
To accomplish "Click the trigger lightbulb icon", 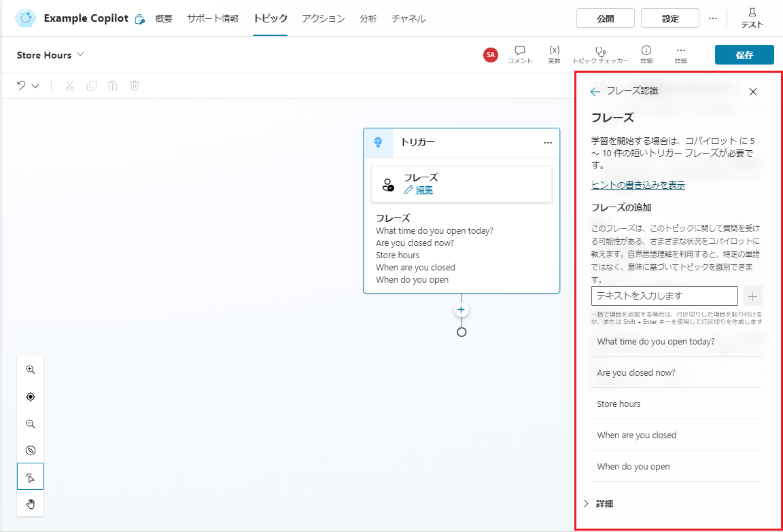I will [378, 143].
